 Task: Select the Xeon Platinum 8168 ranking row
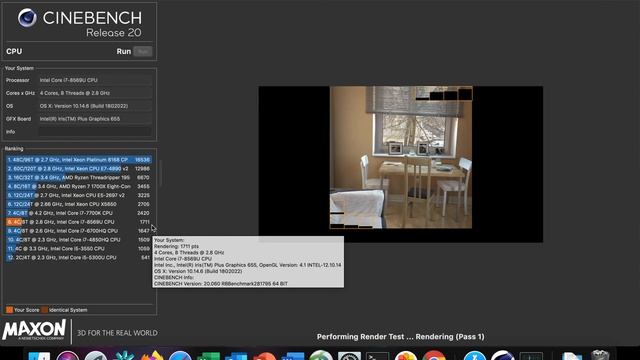78,160
